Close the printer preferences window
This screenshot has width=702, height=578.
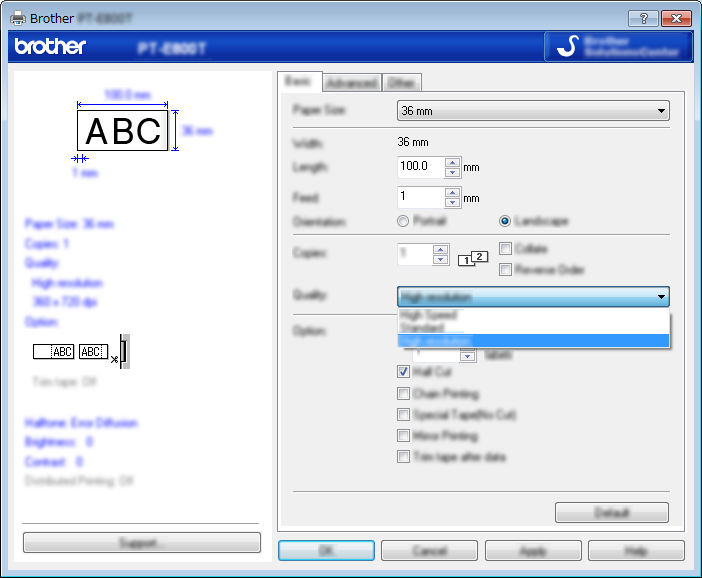pos(676,18)
